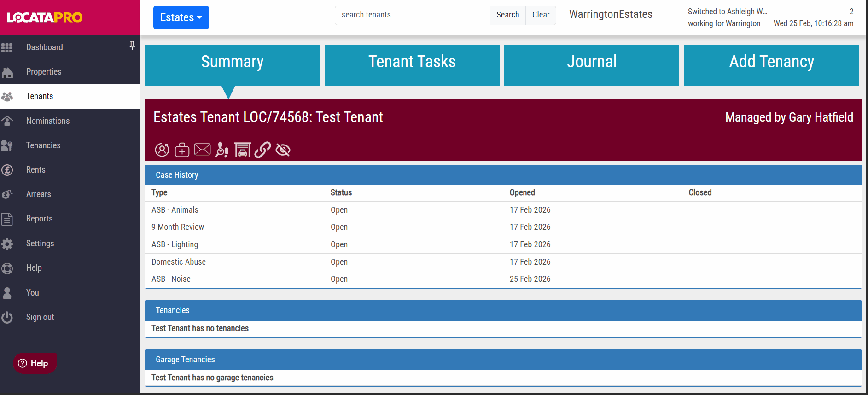Click the medical kit plus icon
The height and width of the screenshot is (395, 868).
(x=182, y=150)
